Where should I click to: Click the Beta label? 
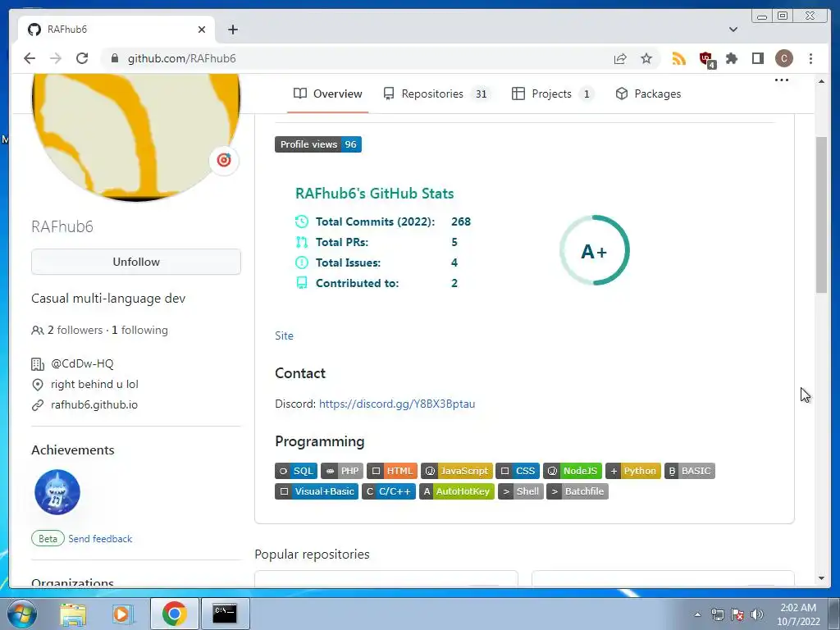click(x=48, y=538)
